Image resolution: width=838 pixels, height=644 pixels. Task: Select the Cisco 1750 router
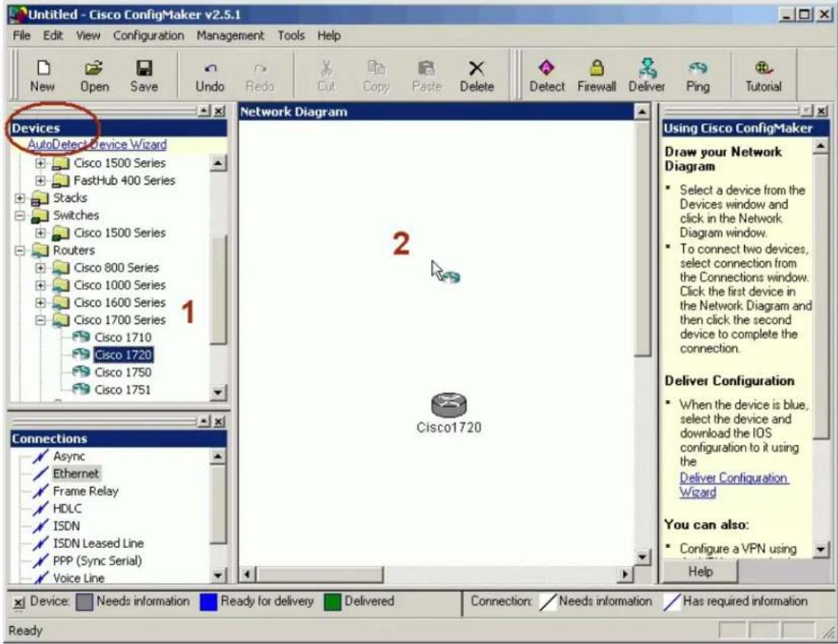tap(123, 372)
